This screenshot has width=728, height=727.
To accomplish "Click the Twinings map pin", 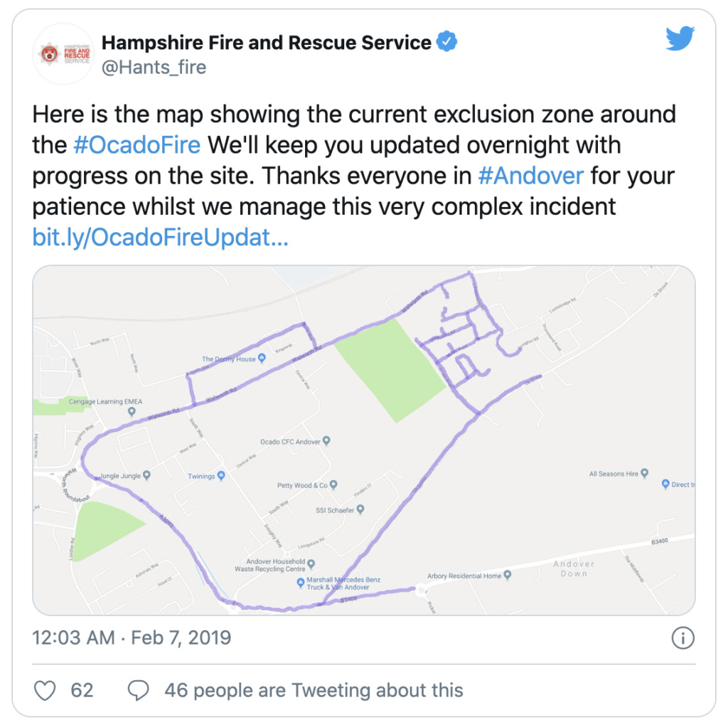I will 221,476.
